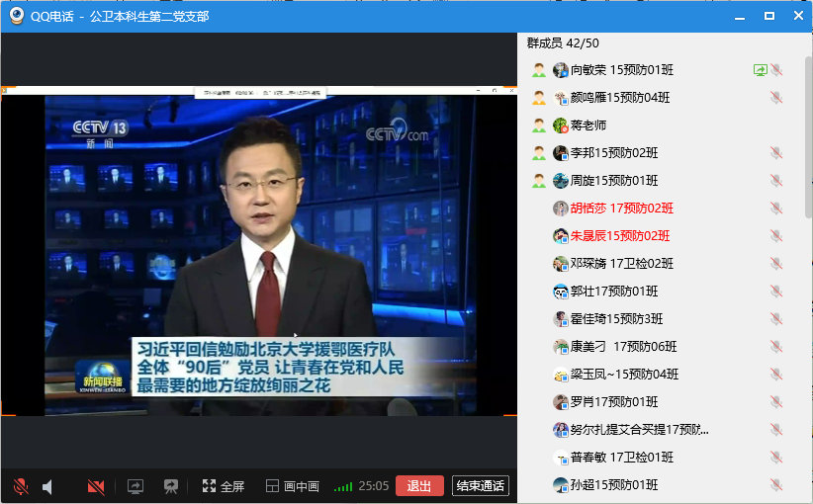Screen dimensions: 813x504
Task: Click 结束通话 to end the call
Action: 480,485
